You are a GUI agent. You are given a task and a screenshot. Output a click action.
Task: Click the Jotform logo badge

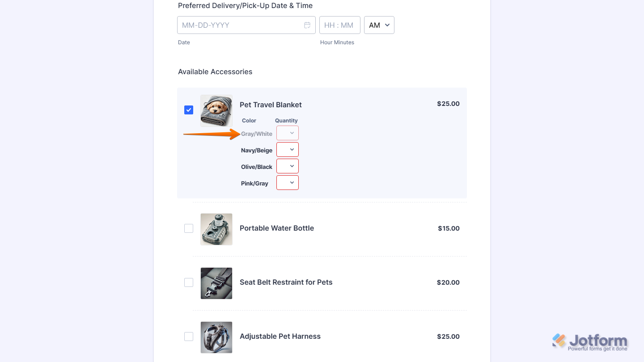[x=590, y=342]
